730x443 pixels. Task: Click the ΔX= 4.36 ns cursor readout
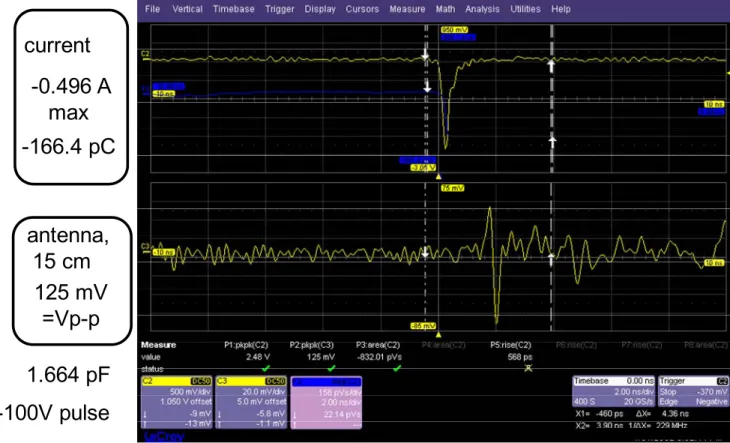click(660, 414)
